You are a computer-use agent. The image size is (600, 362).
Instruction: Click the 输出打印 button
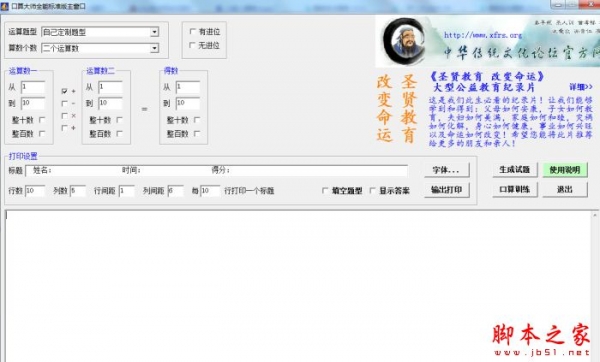click(447, 190)
